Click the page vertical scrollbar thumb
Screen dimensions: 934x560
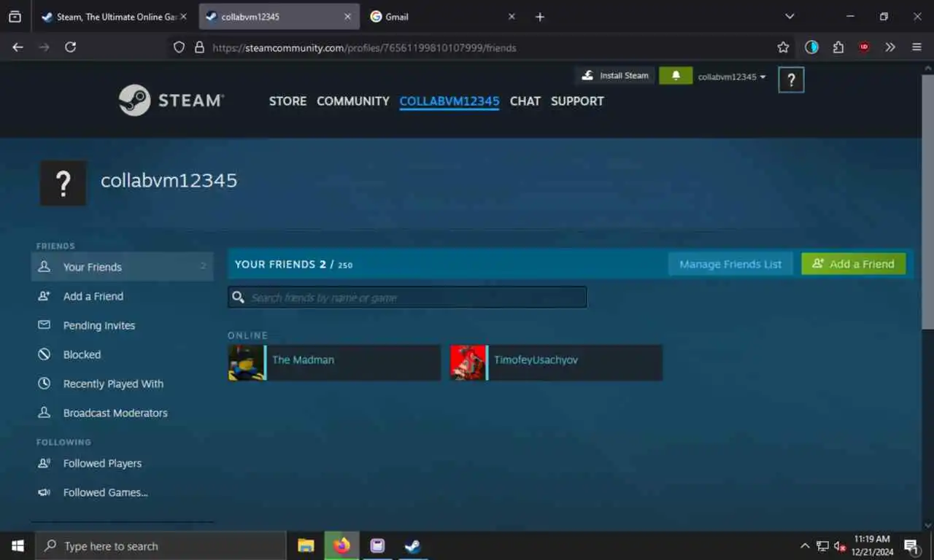927,201
